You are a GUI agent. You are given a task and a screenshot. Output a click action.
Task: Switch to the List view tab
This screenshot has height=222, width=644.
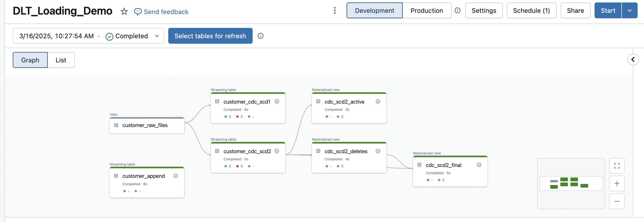coord(61,60)
